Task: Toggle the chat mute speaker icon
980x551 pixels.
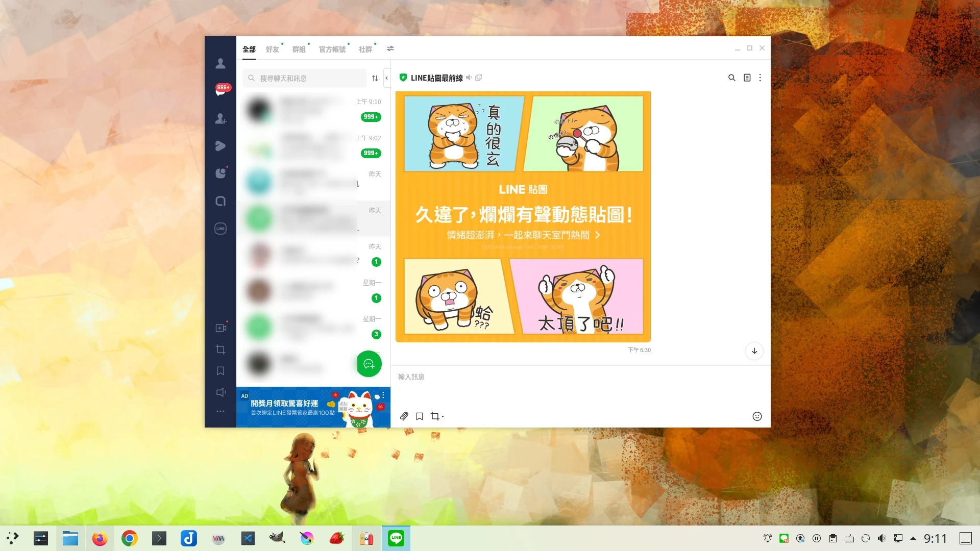Action: (x=469, y=78)
